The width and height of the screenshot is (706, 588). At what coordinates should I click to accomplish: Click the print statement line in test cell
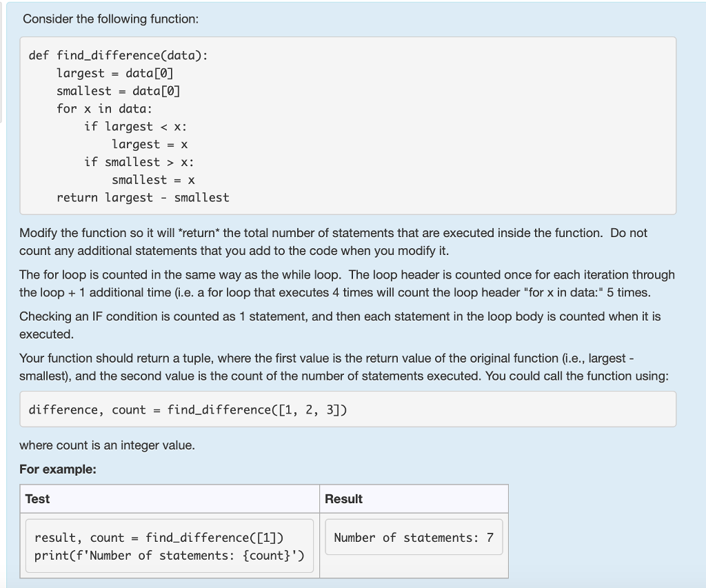(x=170, y=556)
